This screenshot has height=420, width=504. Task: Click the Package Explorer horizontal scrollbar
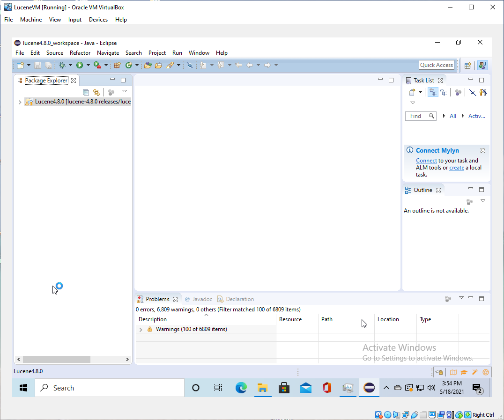tap(56, 359)
